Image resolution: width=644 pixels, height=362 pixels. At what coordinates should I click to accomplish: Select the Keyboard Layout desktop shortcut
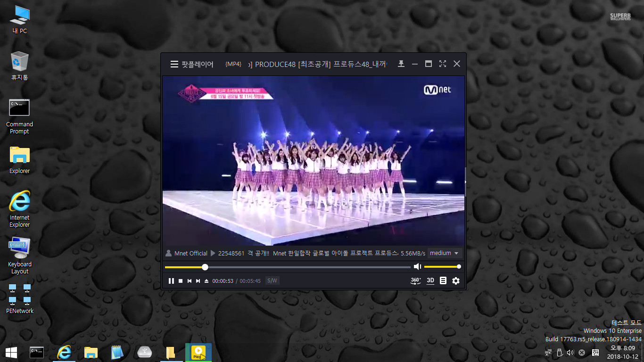click(x=19, y=256)
